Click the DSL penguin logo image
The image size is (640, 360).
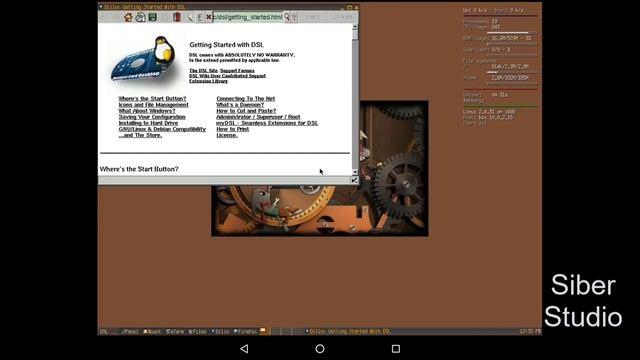tap(145, 59)
